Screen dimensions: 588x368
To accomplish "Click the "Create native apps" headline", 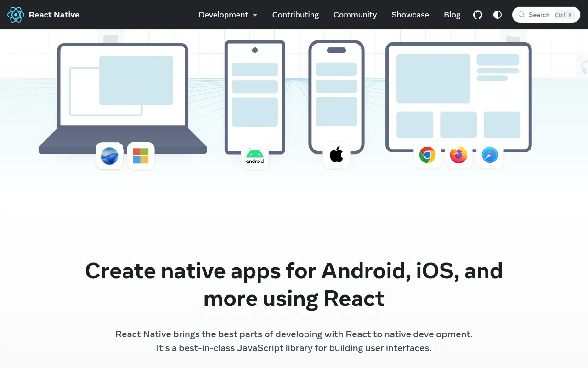I will click(294, 285).
